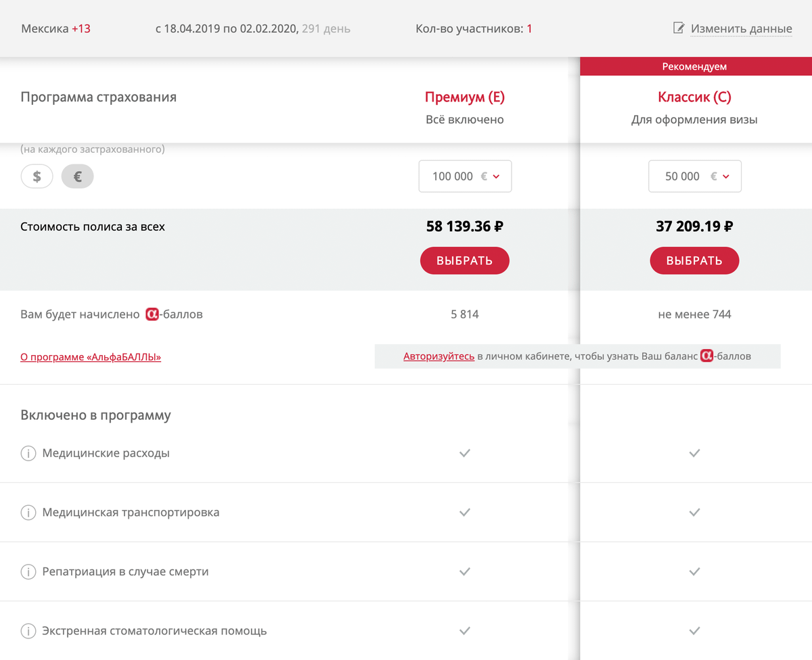Click the Мексика destination text
The image size is (812, 660).
(x=45, y=29)
